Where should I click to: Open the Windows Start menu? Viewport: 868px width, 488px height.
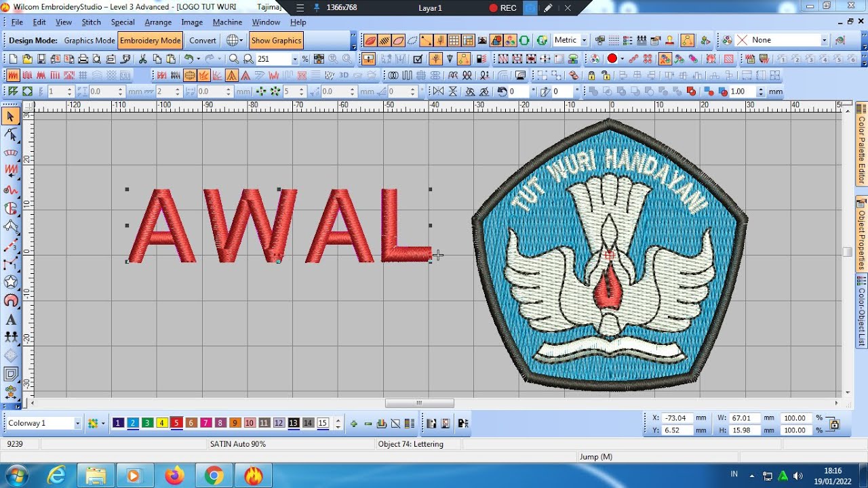pos(15,476)
